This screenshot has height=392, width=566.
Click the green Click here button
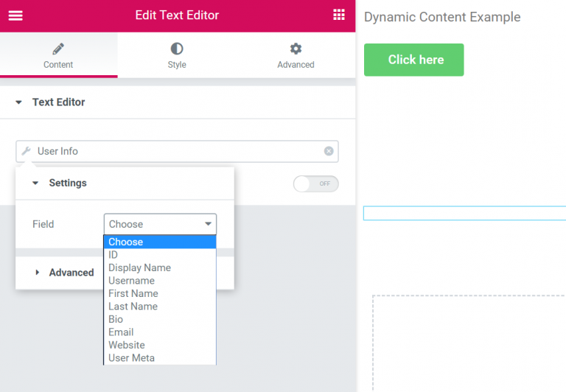pyautogui.click(x=413, y=60)
